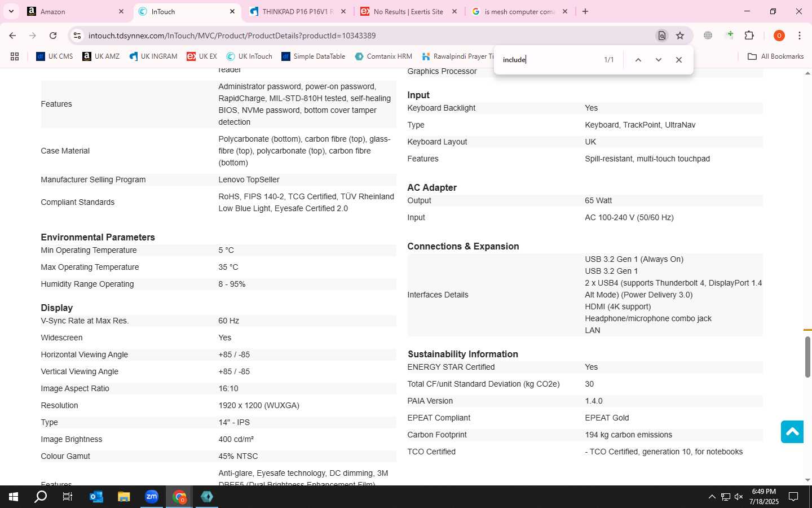The height and width of the screenshot is (508, 812).
Task: Open the All Bookmarks folder
Action: coord(775,56)
